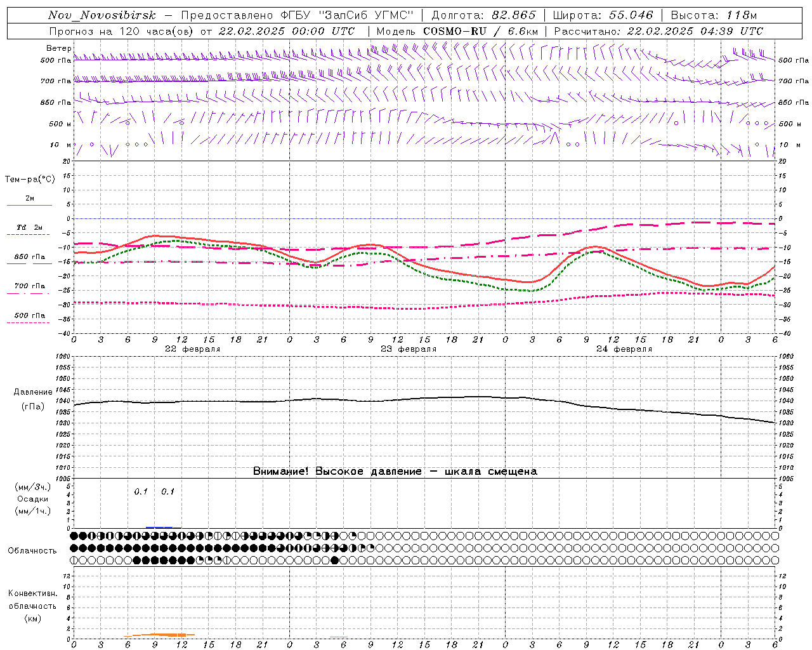Select the blue 2м temperature legend line
Image resolution: width=812 pixels, height=650 pixels.
point(29,205)
